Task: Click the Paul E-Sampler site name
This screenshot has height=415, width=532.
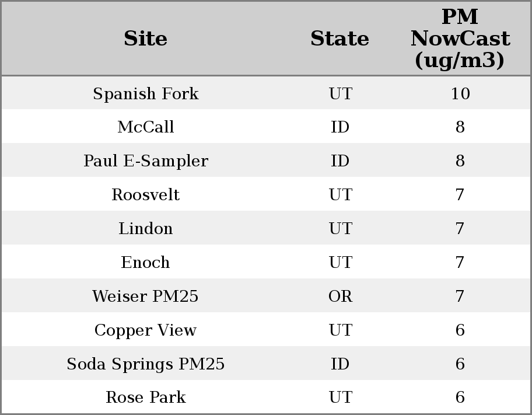Action: pos(145,161)
